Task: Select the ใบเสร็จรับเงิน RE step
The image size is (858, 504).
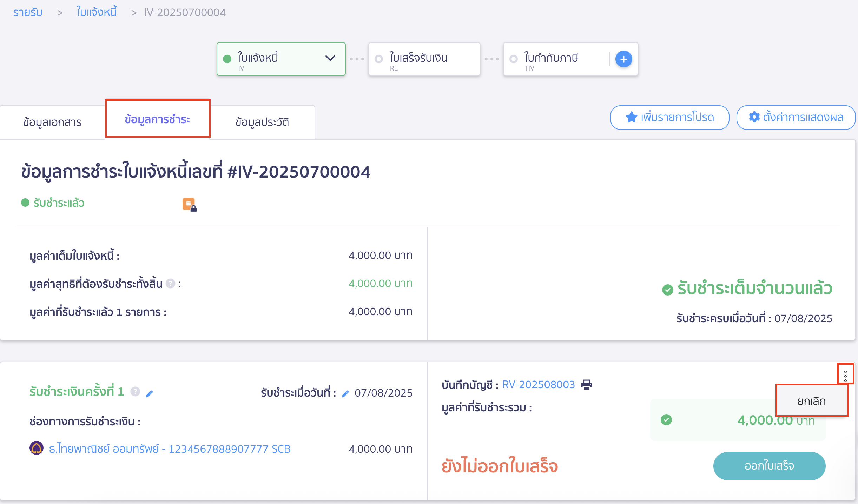Action: pos(424,59)
